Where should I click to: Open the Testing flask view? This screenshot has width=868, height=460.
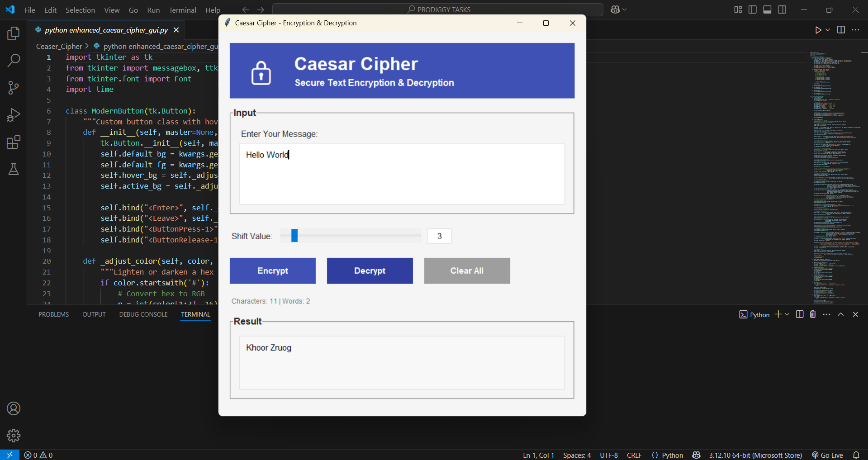tap(14, 169)
